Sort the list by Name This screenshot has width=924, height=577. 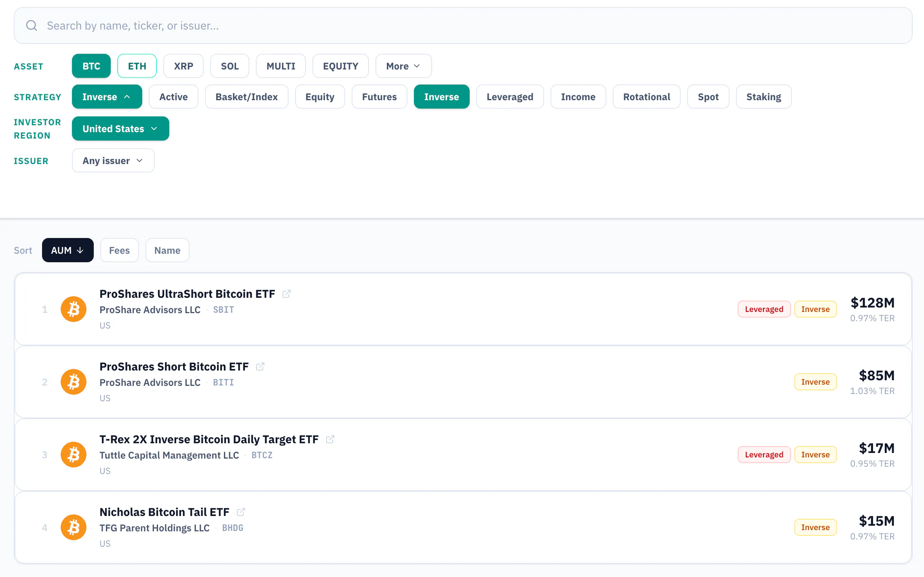[x=167, y=250]
